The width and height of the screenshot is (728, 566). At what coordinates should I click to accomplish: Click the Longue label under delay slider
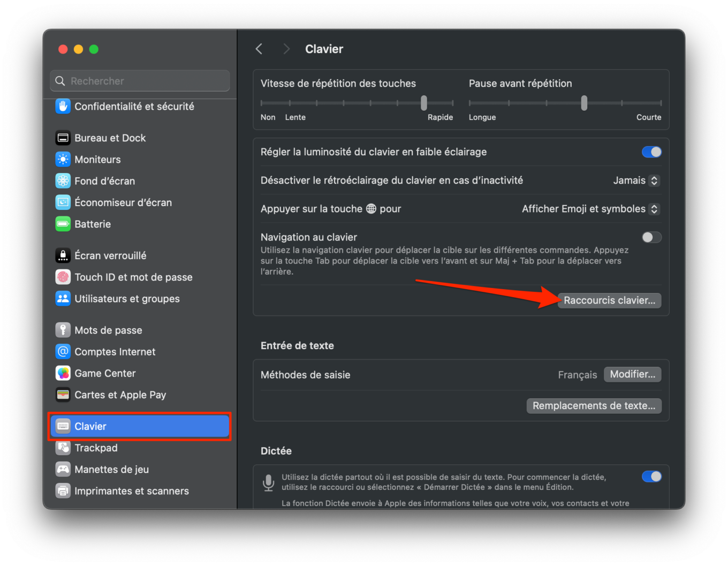[x=482, y=117]
